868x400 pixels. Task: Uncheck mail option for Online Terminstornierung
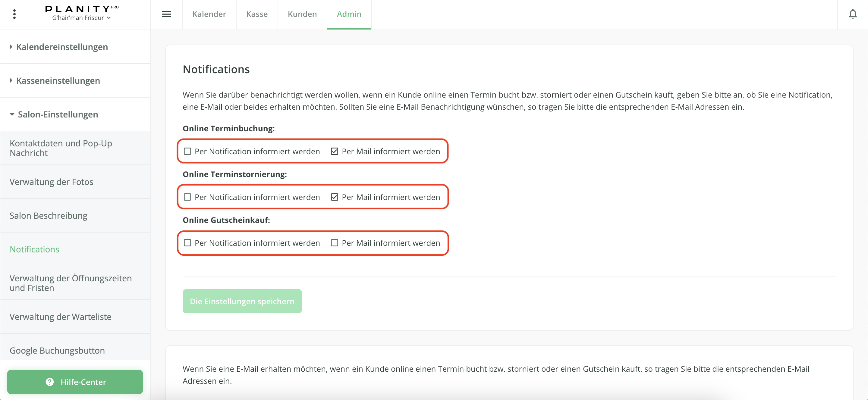tap(334, 197)
